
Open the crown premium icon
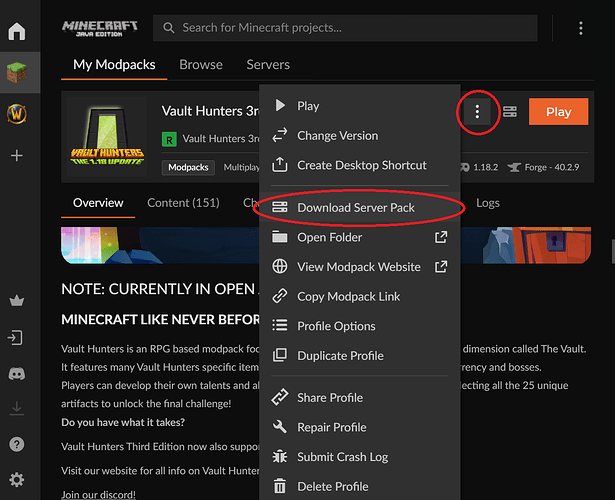pyautogui.click(x=16, y=301)
